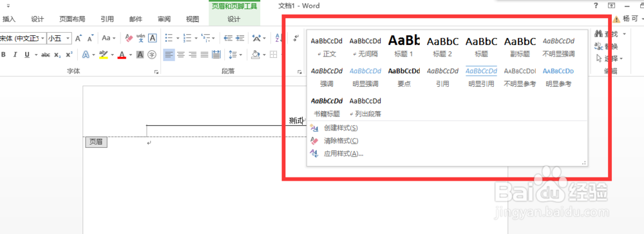
Task: Apply red font color
Action: pos(122,55)
